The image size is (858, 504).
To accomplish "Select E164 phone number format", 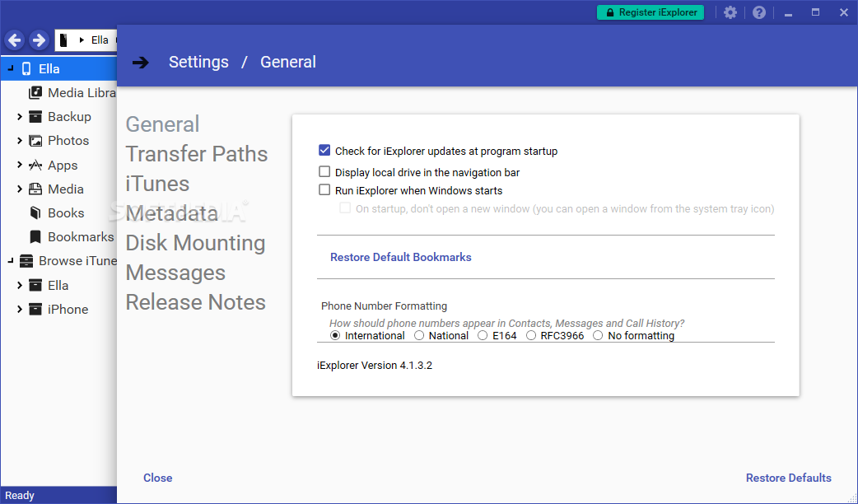I will coord(483,335).
